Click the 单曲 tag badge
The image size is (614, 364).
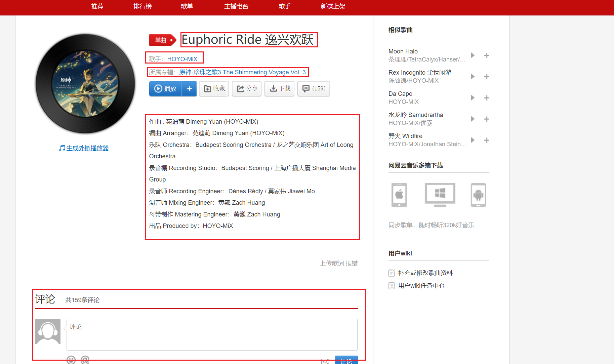[163, 40]
